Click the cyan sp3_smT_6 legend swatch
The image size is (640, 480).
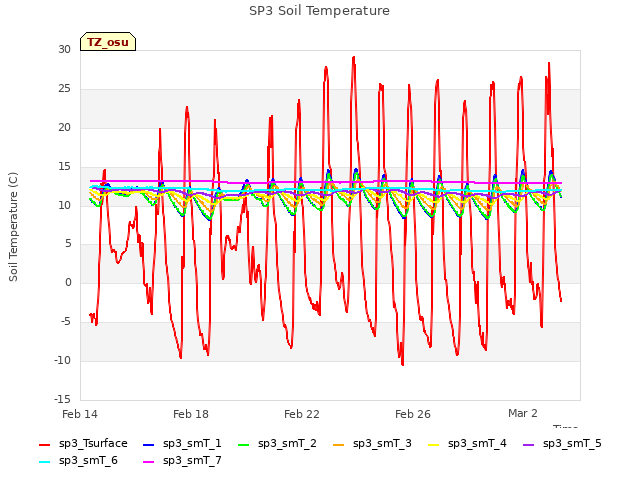44,462
